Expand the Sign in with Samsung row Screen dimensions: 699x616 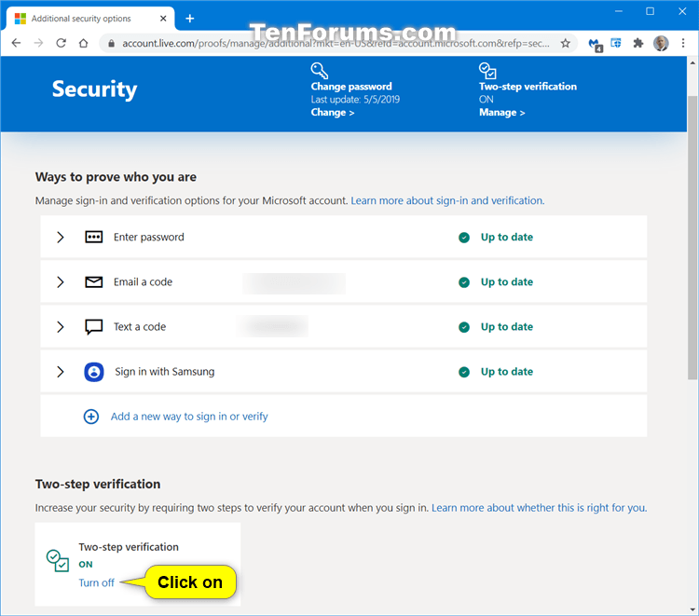61,372
